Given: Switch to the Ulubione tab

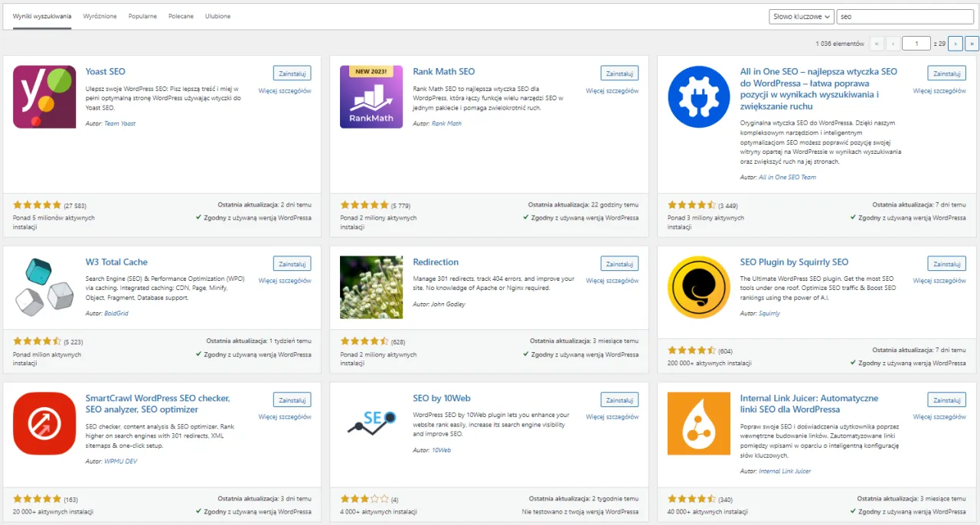Looking at the screenshot, I should point(217,15).
